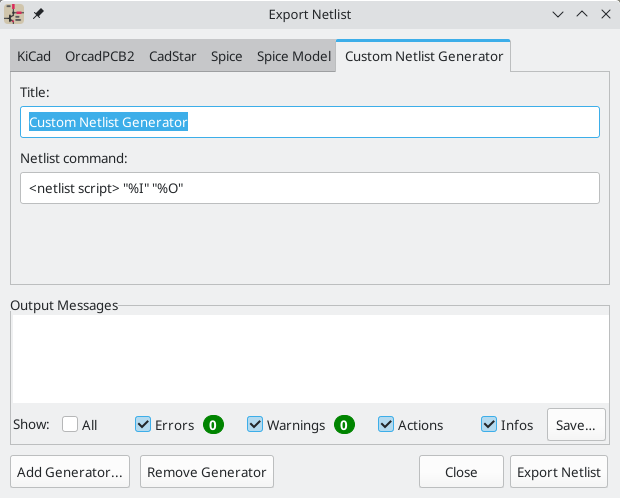
Task: Click the pin window icon
Action: [x=39, y=15]
